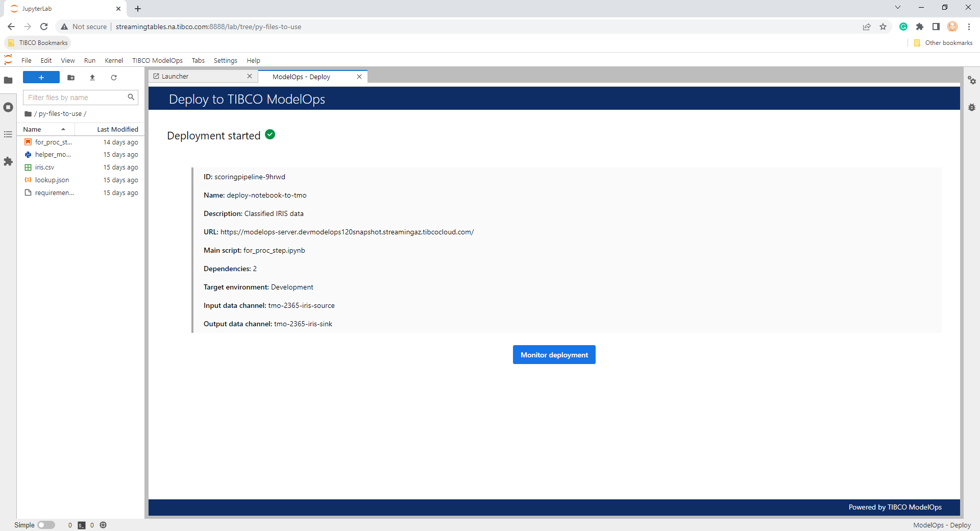Open the File menu

pyautogui.click(x=27, y=60)
